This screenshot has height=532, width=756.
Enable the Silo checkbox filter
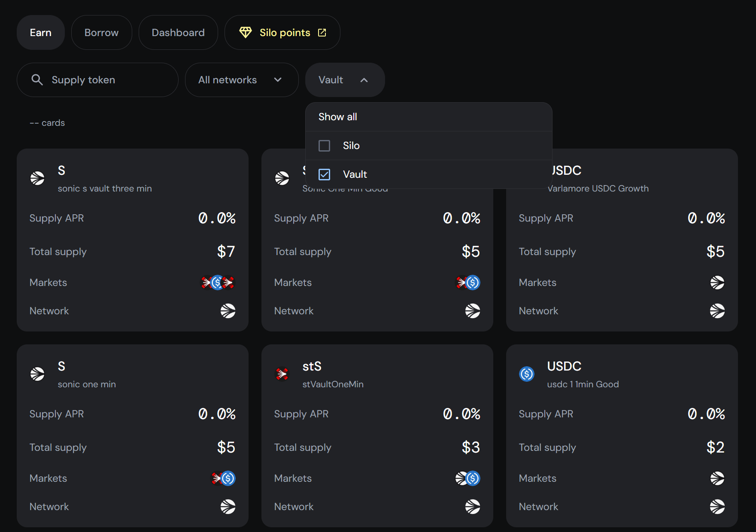[x=325, y=146]
